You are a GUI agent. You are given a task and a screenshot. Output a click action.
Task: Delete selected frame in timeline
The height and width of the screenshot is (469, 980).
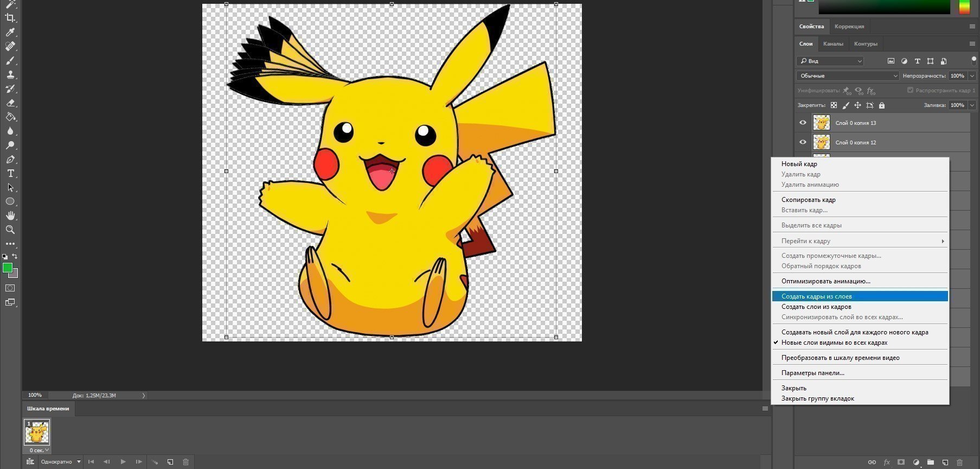click(x=185, y=462)
